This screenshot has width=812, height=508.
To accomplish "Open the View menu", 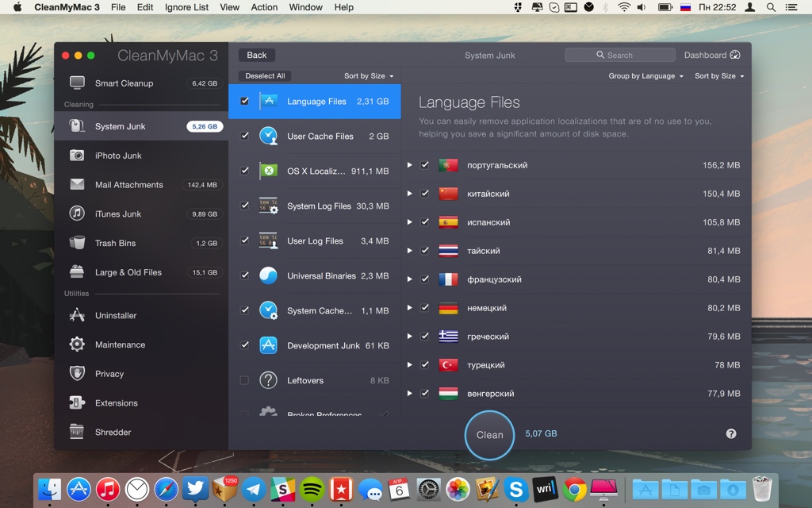I will (229, 7).
